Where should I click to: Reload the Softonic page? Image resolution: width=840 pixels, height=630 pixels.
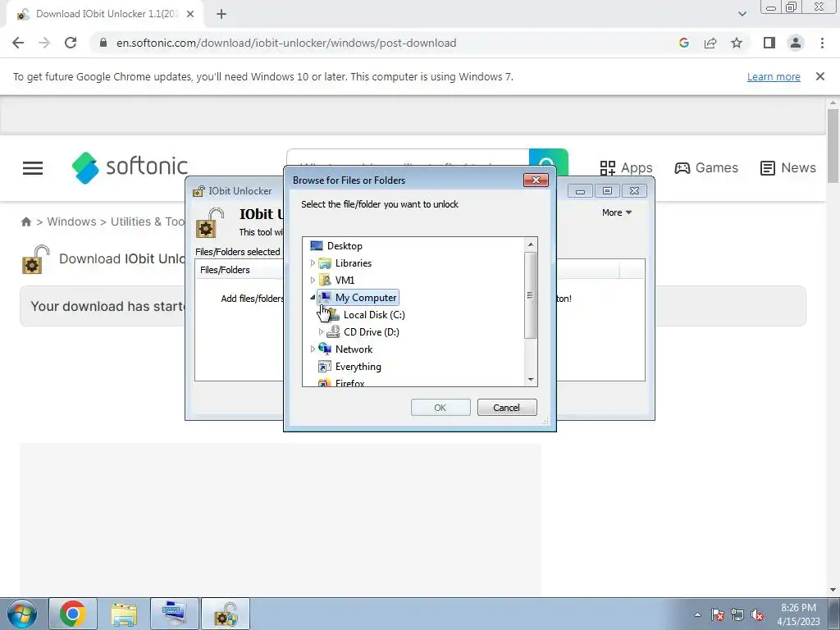coord(71,43)
